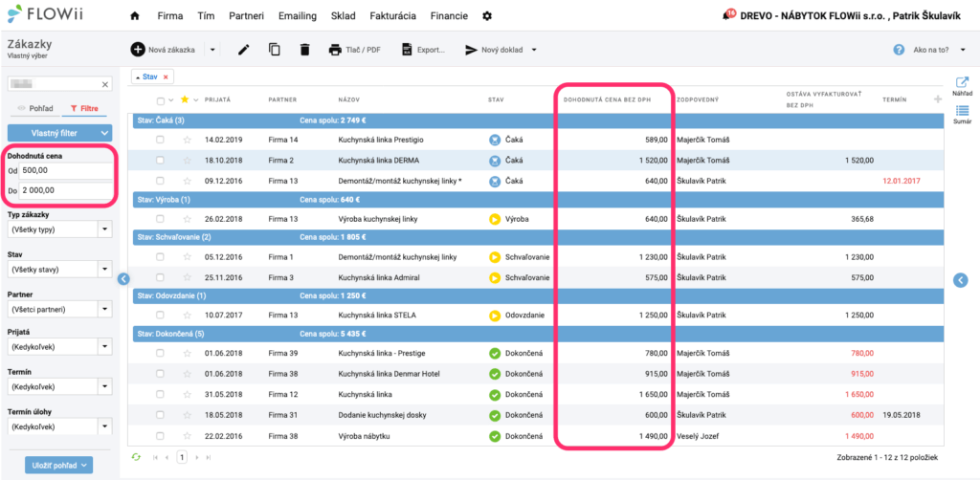Open the Partneri menu
Viewport: 980px width, 480px height.
[x=246, y=16]
